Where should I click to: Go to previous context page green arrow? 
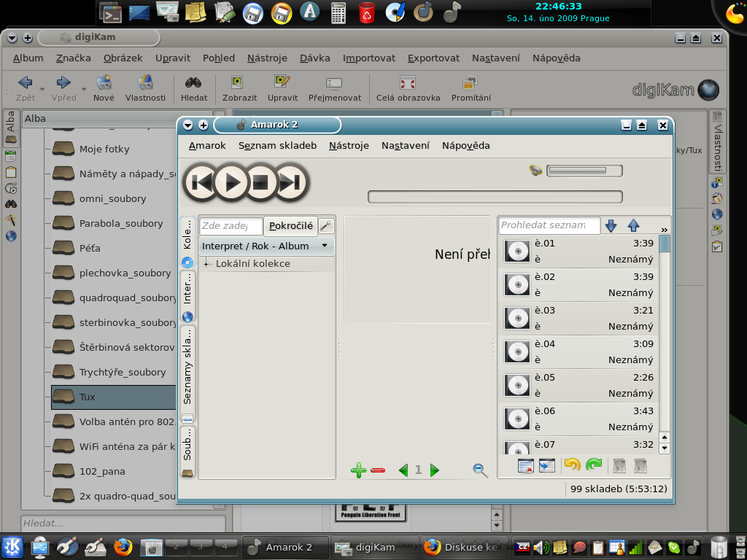[403, 470]
